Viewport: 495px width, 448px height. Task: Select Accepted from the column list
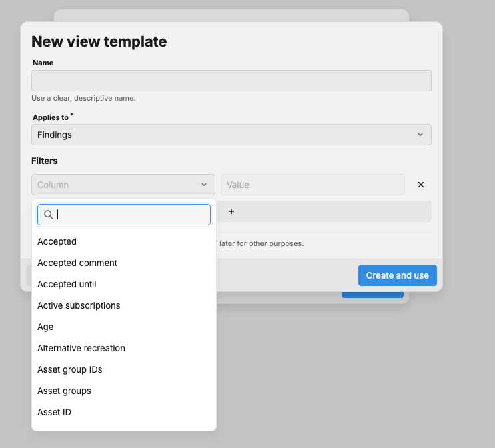point(57,241)
